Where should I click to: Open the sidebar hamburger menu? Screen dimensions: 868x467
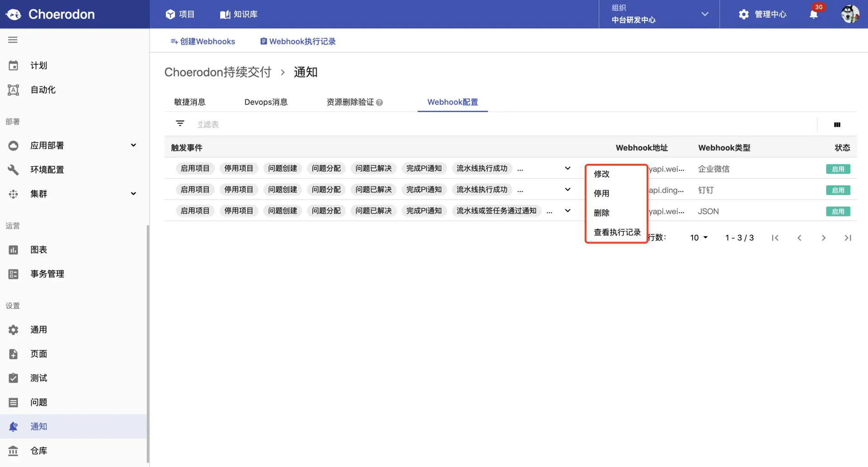click(13, 40)
